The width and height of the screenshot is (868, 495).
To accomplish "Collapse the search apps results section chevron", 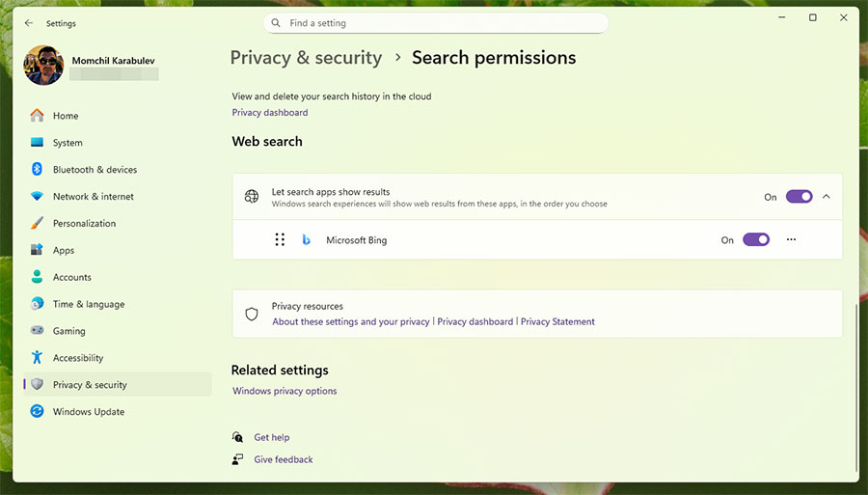I will (x=827, y=197).
